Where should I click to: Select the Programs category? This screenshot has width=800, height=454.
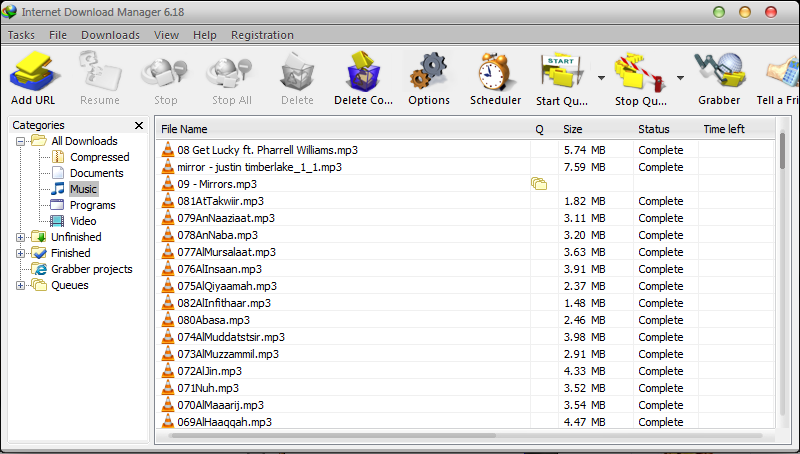coord(92,205)
